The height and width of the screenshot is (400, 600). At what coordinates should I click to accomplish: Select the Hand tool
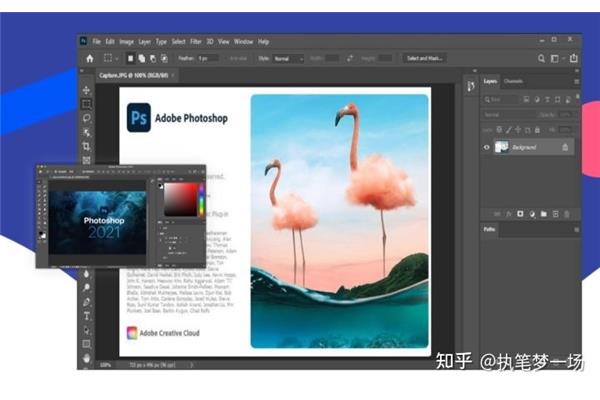click(86, 358)
